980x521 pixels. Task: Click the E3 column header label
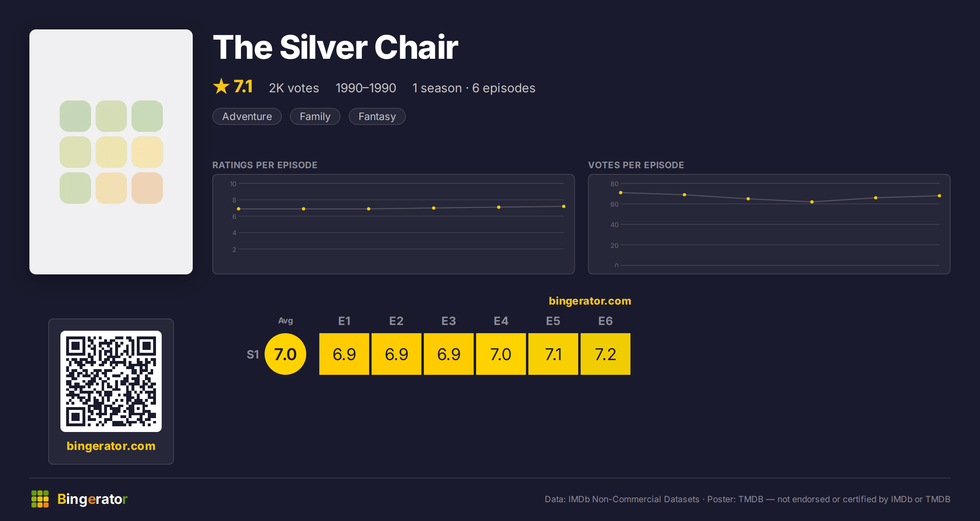(449, 321)
